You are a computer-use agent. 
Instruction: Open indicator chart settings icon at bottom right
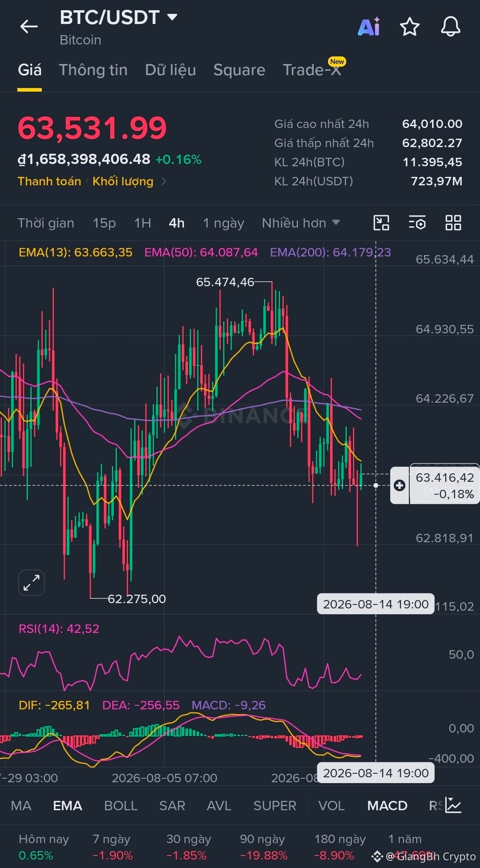(x=453, y=805)
